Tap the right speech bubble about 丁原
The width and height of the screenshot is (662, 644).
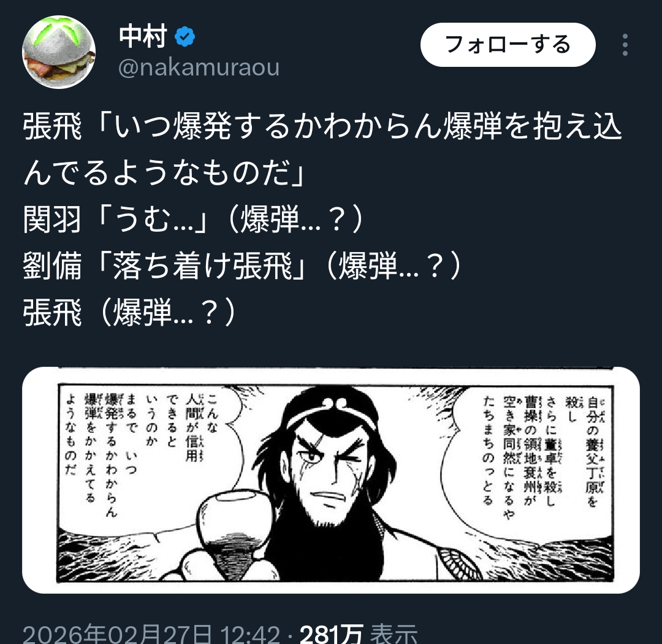point(543,450)
